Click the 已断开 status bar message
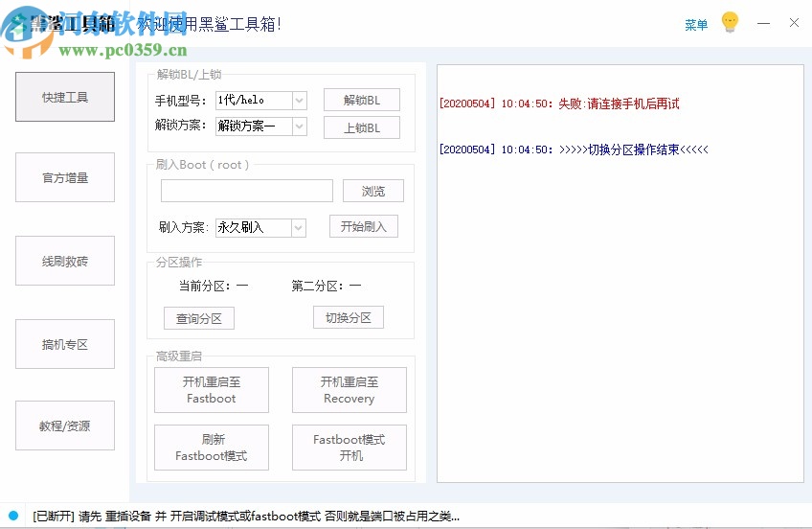This screenshot has width=812, height=529. click(246, 516)
